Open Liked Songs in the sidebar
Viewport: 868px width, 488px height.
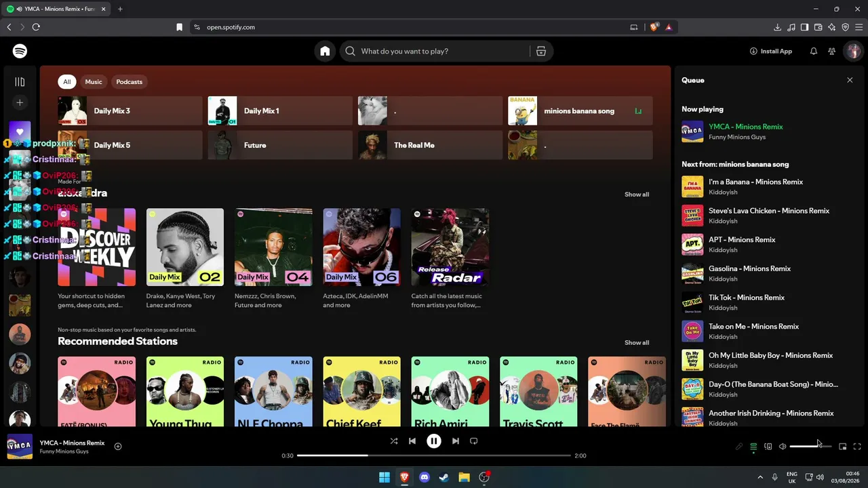point(20,132)
